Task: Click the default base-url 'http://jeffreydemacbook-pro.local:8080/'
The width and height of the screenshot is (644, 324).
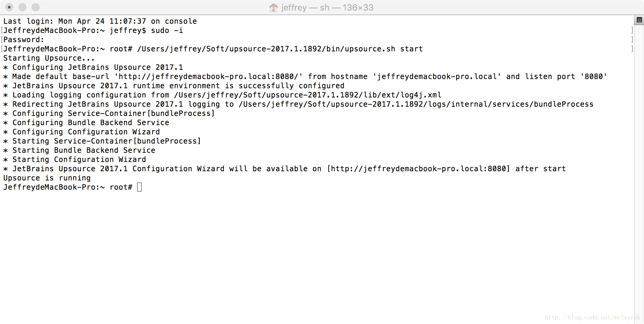Action: point(208,77)
